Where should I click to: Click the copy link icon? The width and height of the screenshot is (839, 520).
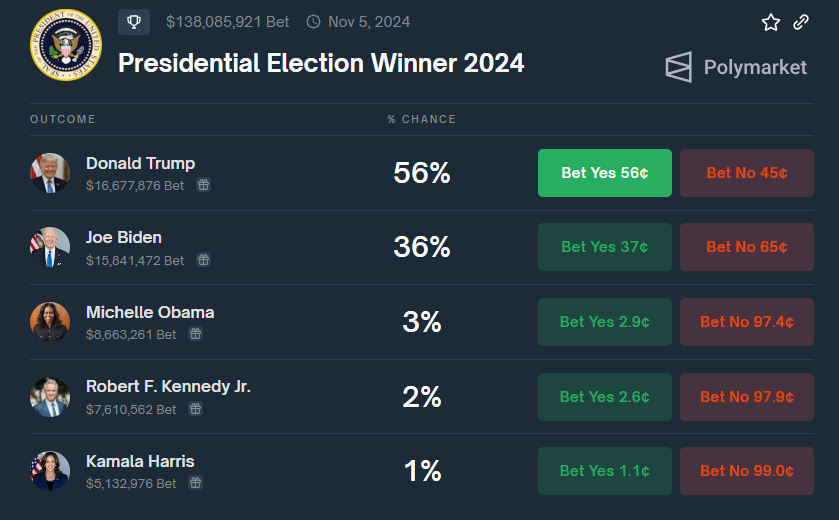point(801,22)
